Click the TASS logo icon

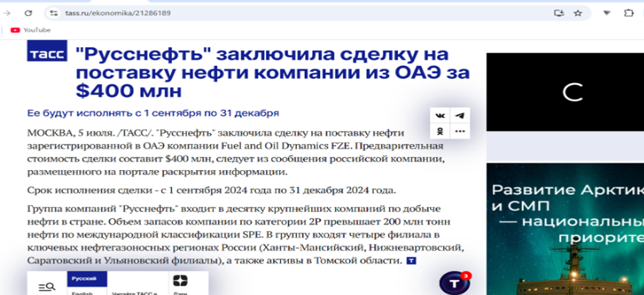pyautogui.click(x=47, y=52)
